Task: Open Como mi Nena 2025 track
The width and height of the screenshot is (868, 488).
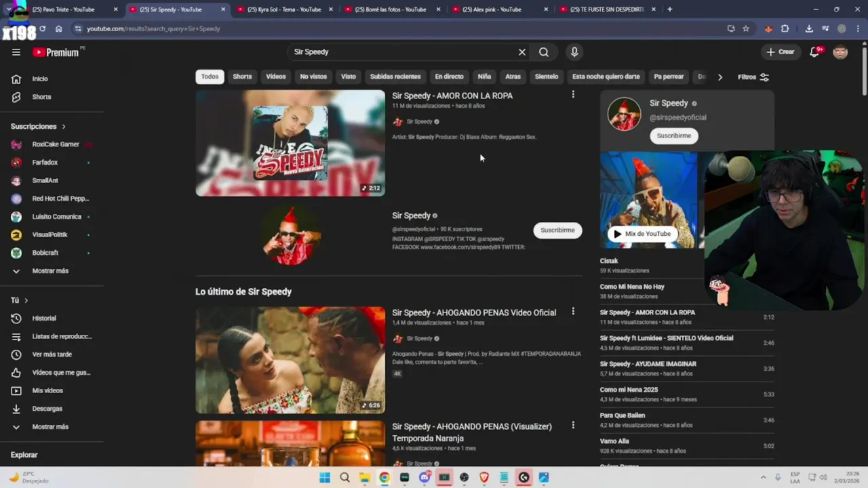Action: click(x=629, y=390)
